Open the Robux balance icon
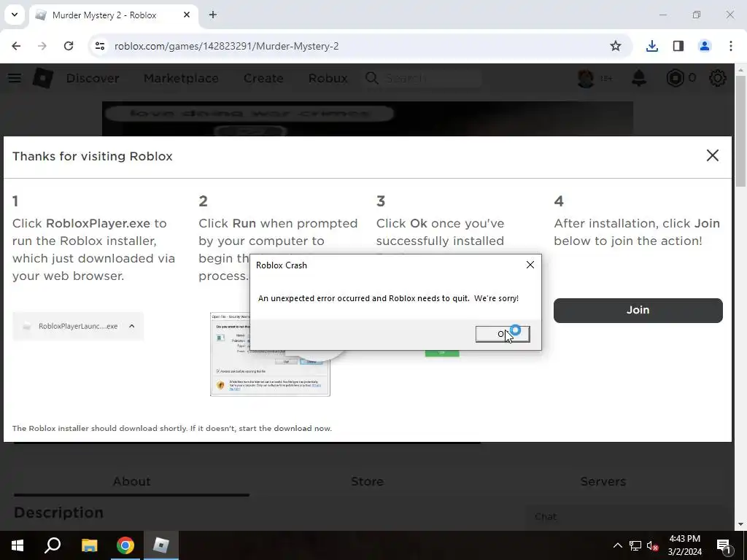The width and height of the screenshot is (747, 560). (675, 78)
